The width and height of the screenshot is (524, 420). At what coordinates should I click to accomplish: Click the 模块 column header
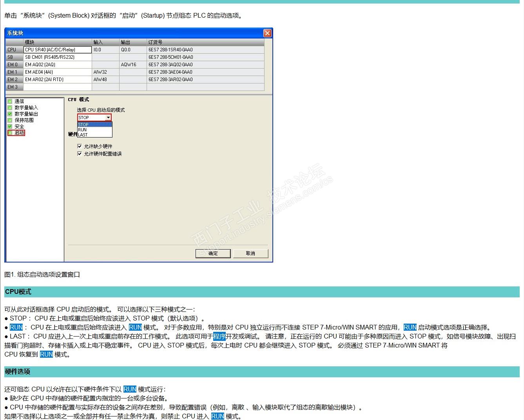coord(58,42)
